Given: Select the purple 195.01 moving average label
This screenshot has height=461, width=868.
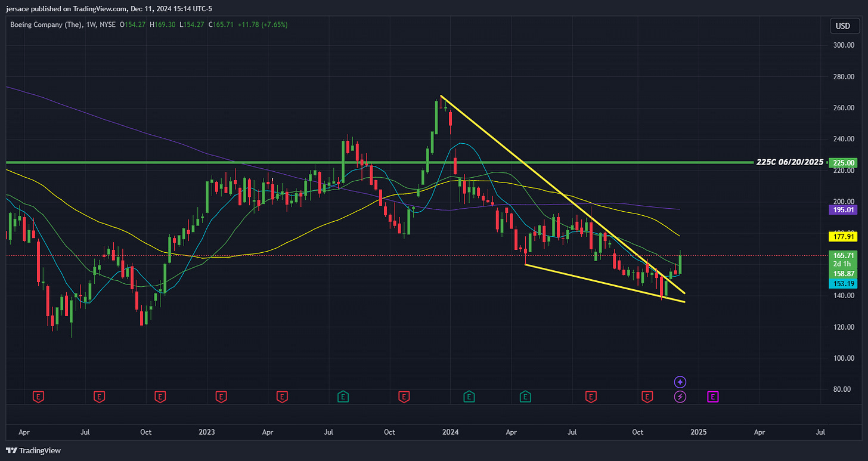Looking at the screenshot, I should pyautogui.click(x=843, y=210).
